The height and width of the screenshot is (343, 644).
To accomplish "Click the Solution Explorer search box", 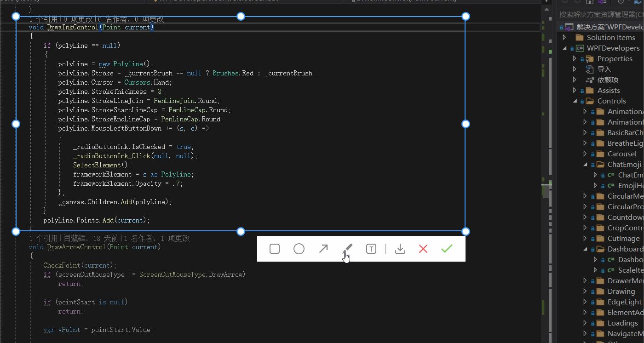I will (x=598, y=14).
